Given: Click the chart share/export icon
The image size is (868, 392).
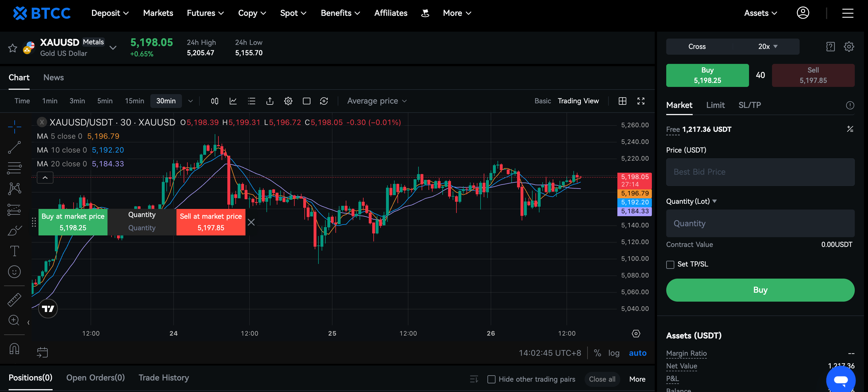Looking at the screenshot, I should pyautogui.click(x=270, y=101).
